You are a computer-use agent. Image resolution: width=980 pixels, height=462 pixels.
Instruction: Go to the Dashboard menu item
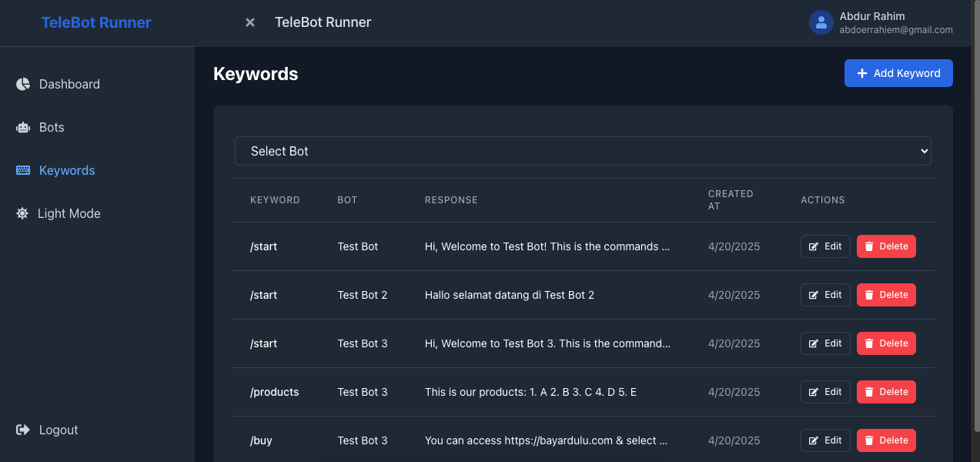click(x=69, y=84)
